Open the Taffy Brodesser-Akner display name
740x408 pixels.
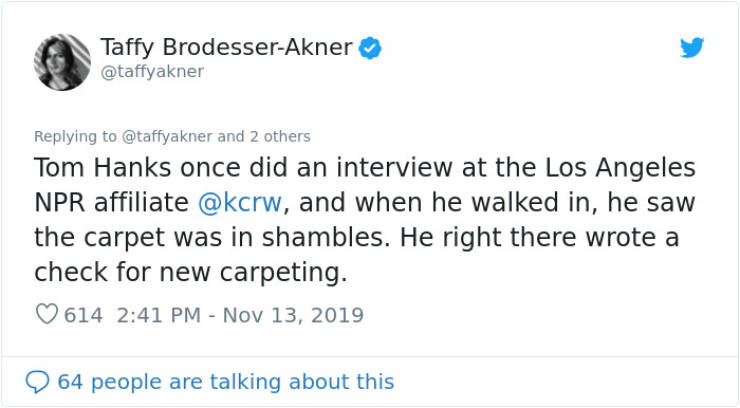[227, 47]
